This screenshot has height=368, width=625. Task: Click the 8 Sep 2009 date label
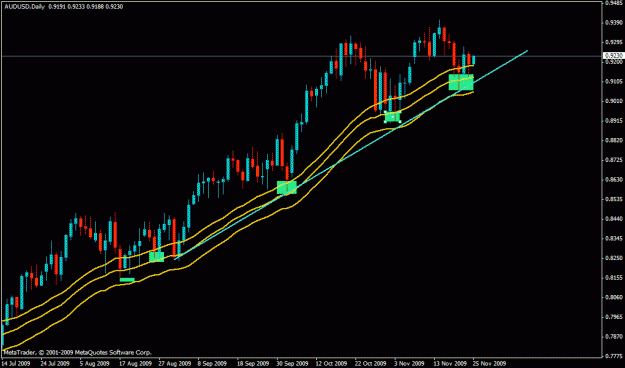point(213,363)
